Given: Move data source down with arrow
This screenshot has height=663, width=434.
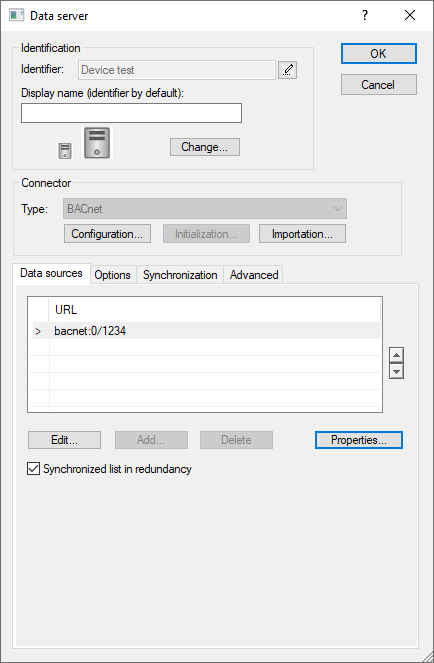Looking at the screenshot, I should point(396,371).
